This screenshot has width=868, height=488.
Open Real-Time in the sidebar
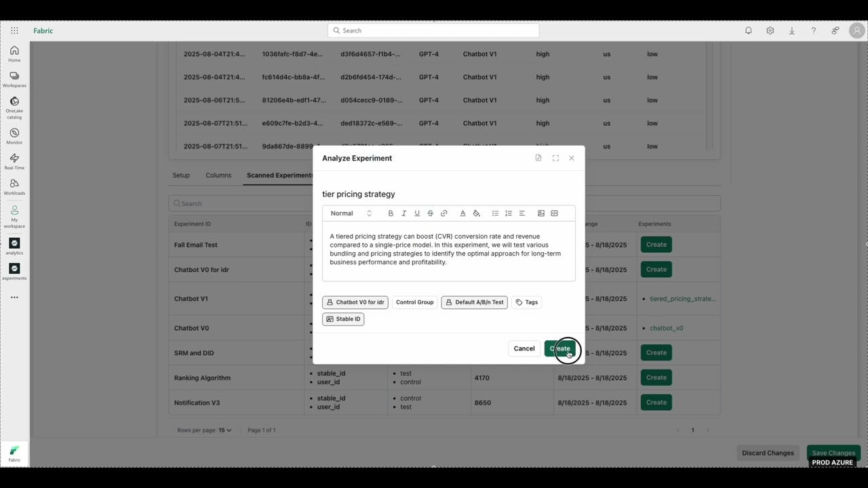tap(14, 161)
